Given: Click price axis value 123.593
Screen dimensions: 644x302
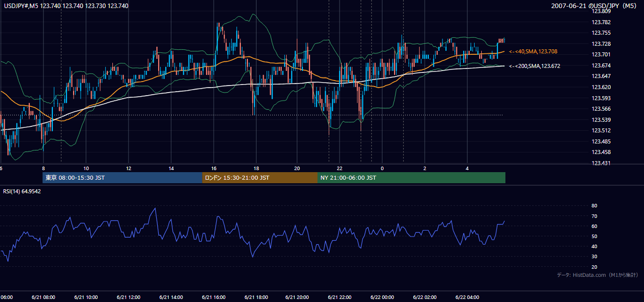Looking at the screenshot, I should (x=600, y=99).
